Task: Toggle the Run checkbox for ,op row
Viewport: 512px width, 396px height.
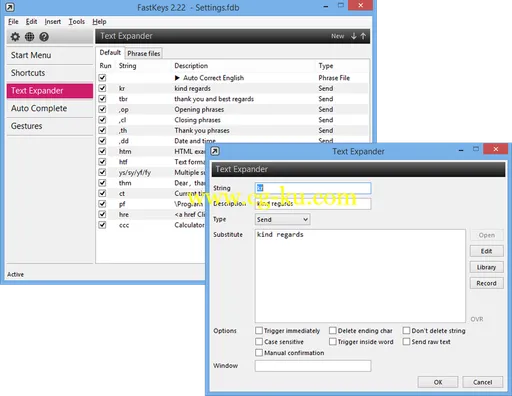Action: tap(102, 109)
